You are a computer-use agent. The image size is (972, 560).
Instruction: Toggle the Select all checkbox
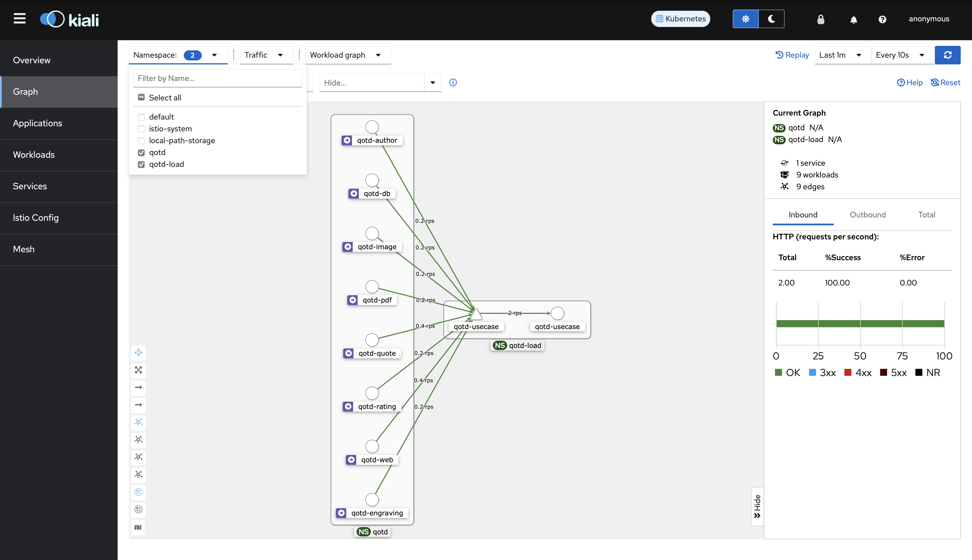point(141,97)
